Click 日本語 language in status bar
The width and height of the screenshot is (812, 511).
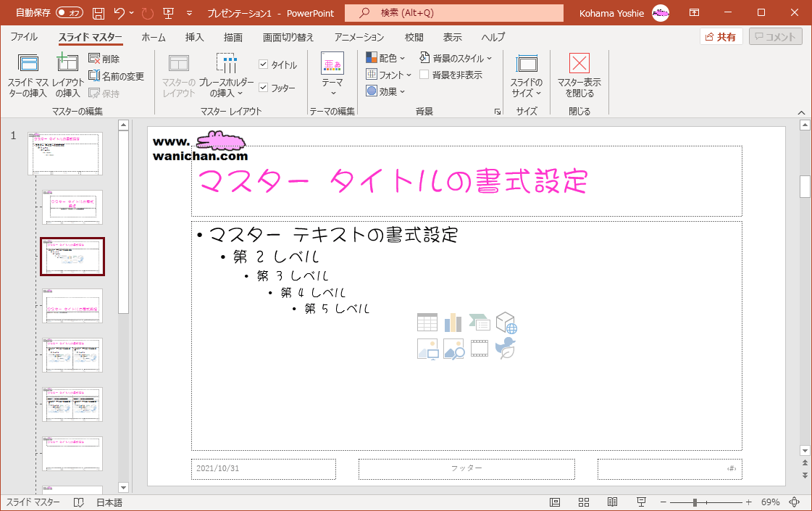tap(109, 502)
